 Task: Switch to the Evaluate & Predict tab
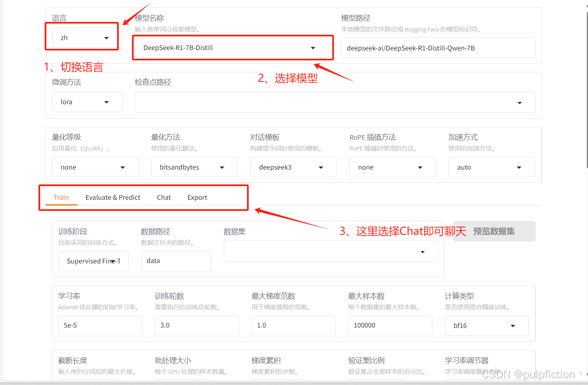[x=113, y=198]
